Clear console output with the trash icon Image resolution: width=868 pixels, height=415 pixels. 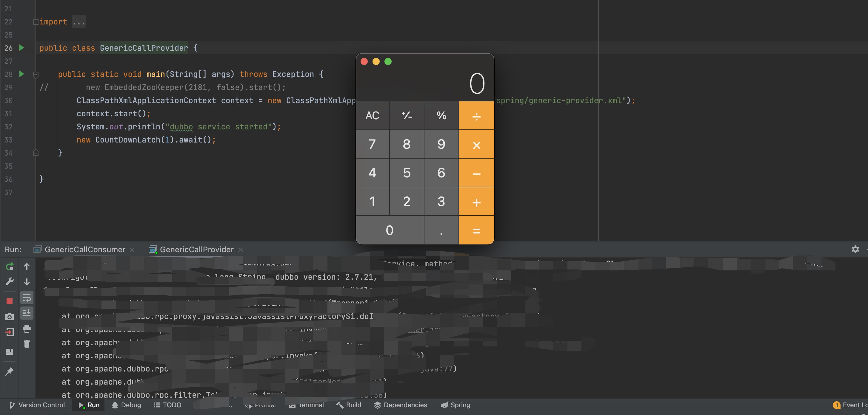pyautogui.click(x=27, y=344)
